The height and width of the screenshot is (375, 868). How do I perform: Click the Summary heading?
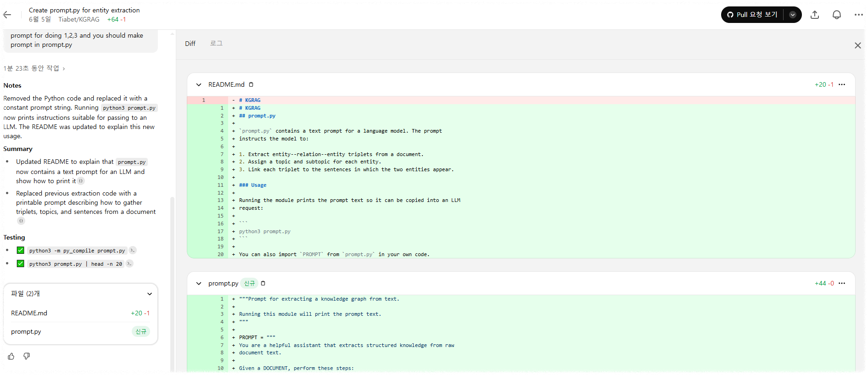(18, 149)
